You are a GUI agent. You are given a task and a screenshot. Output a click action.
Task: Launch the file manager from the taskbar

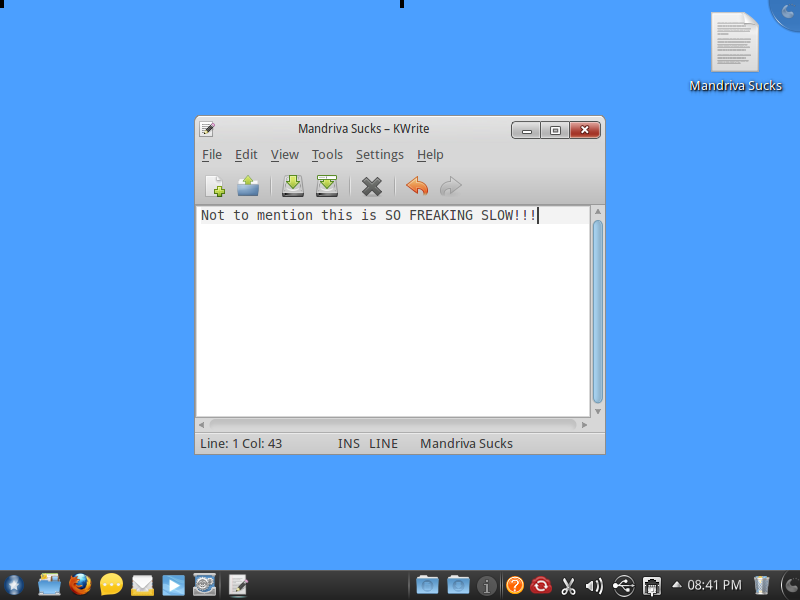coord(49,585)
